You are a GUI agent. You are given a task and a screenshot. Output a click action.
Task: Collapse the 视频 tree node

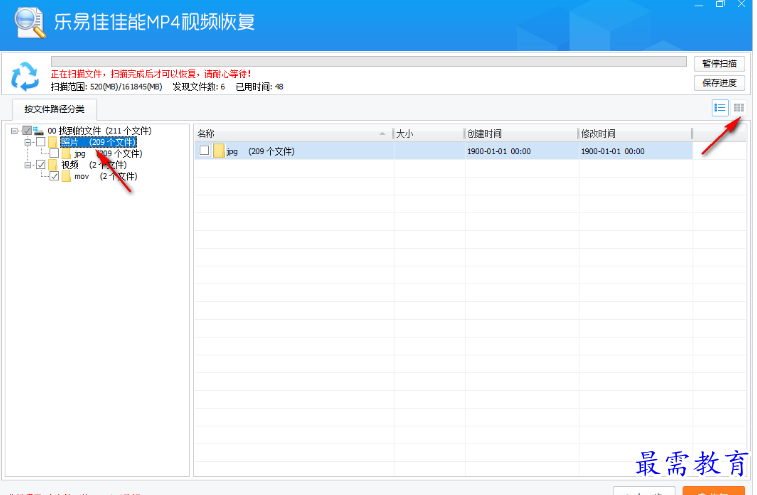28,165
